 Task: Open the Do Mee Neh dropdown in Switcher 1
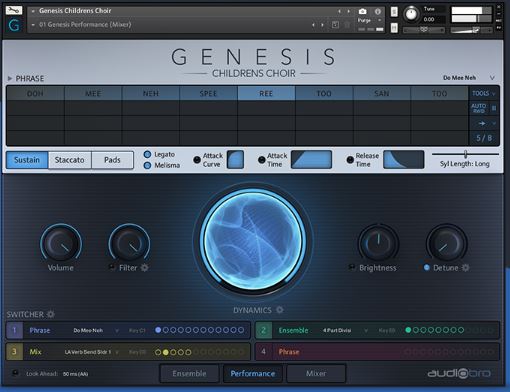point(117,330)
